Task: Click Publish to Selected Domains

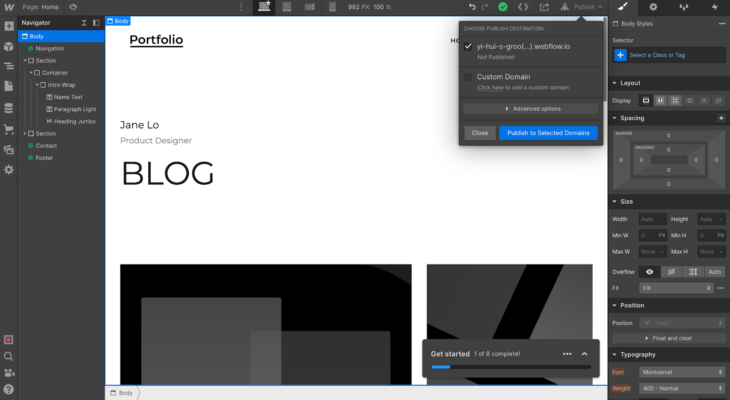Action: coord(548,133)
